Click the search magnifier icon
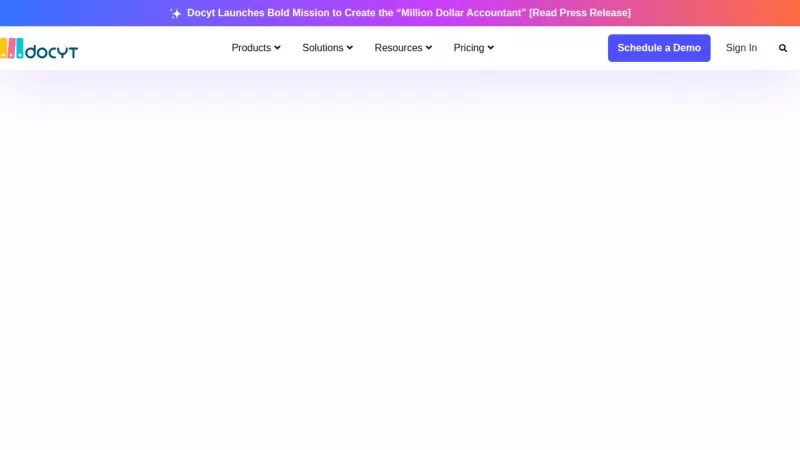This screenshot has height=450, width=800. click(783, 48)
